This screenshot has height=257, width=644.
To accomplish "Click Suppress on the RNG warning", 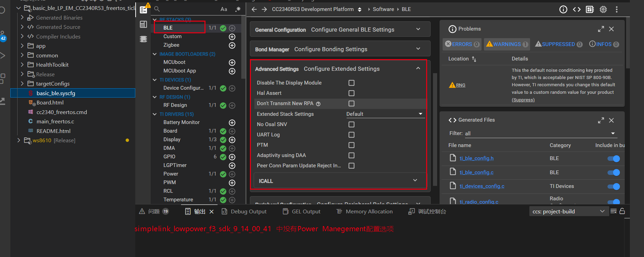I will 523,100.
